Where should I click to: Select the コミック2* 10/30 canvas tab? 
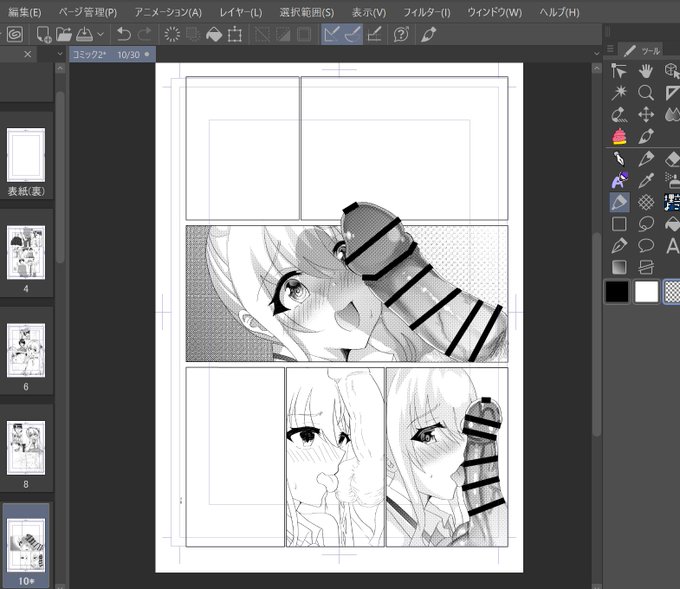coord(112,55)
